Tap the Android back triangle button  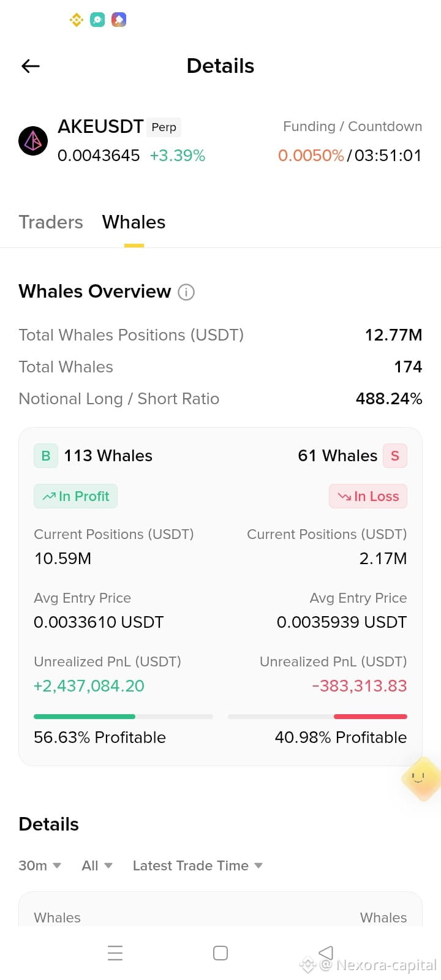point(326,952)
